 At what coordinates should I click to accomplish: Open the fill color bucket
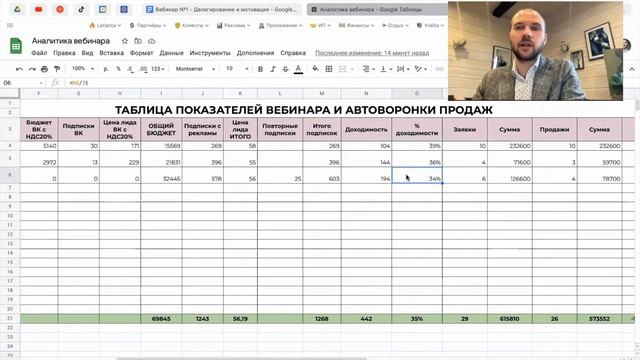(x=315, y=69)
